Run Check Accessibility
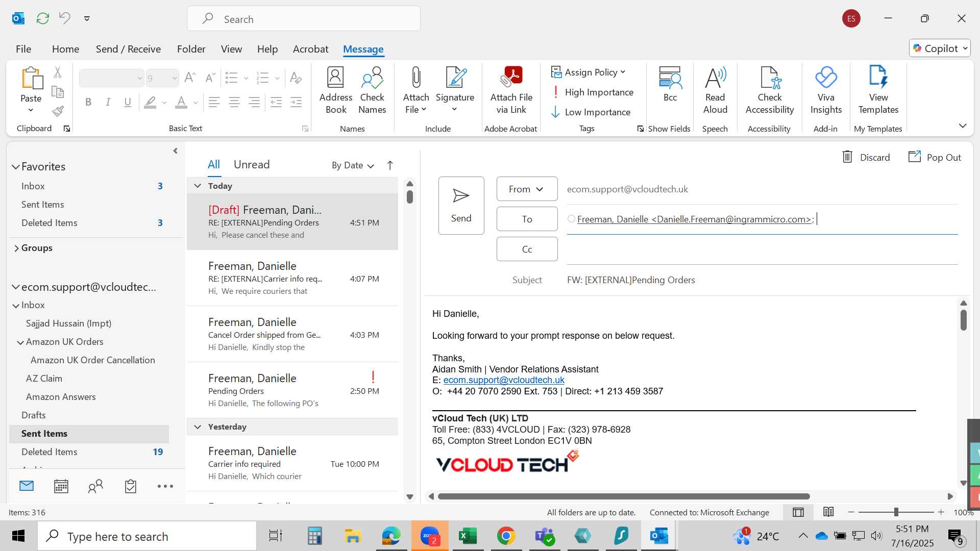 pos(770,90)
